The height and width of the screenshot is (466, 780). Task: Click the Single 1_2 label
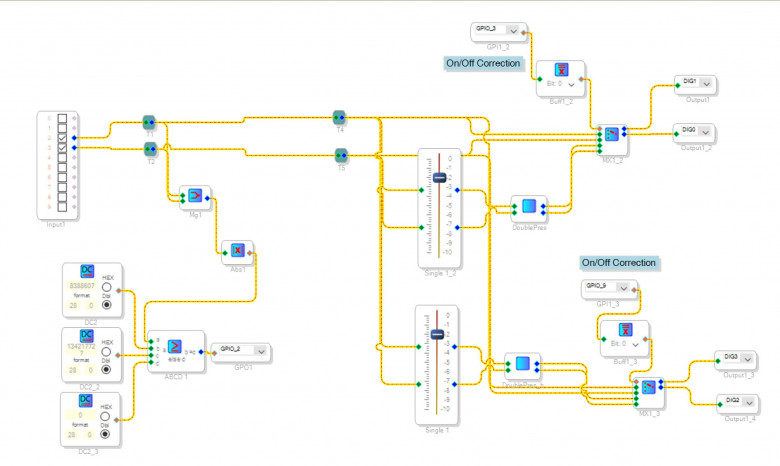[440, 273]
